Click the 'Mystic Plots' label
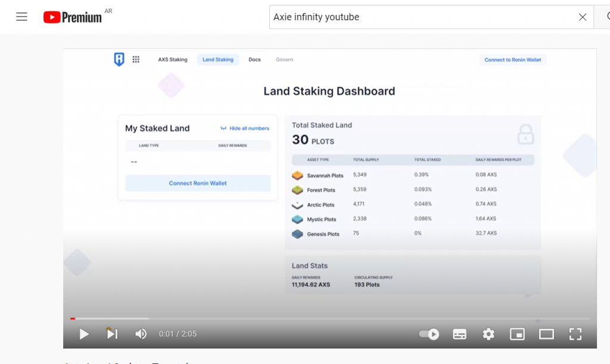Viewport: 610px width, 364px height. tap(321, 219)
